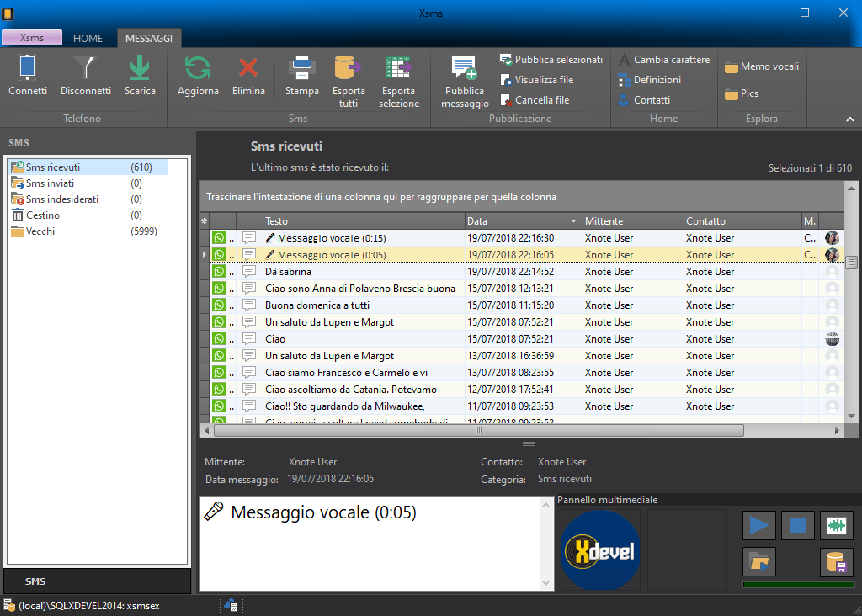The width and height of the screenshot is (862, 616).
Task: Click the status bar connection icon
Action: point(231,606)
